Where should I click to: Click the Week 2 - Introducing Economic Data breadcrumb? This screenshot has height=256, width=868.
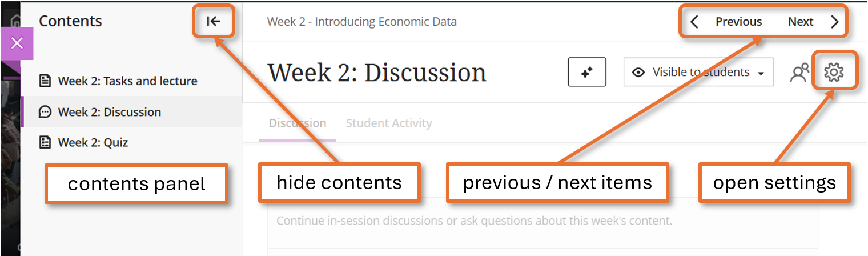361,22
